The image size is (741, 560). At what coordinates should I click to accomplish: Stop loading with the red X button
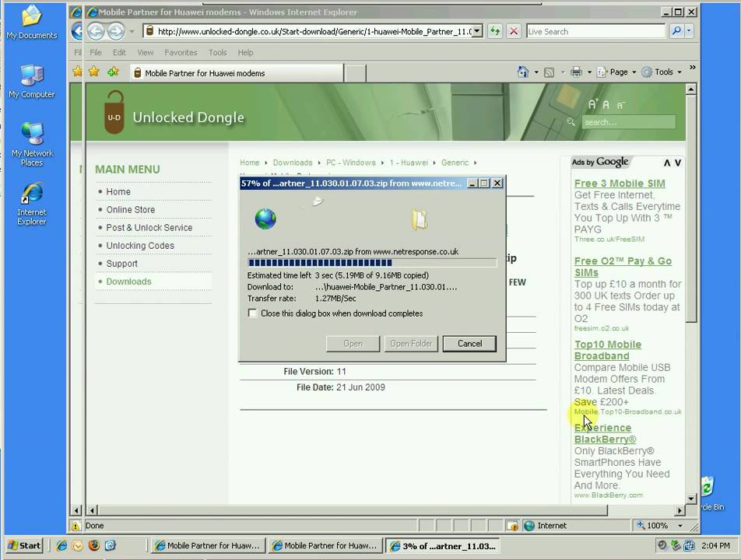pos(514,32)
